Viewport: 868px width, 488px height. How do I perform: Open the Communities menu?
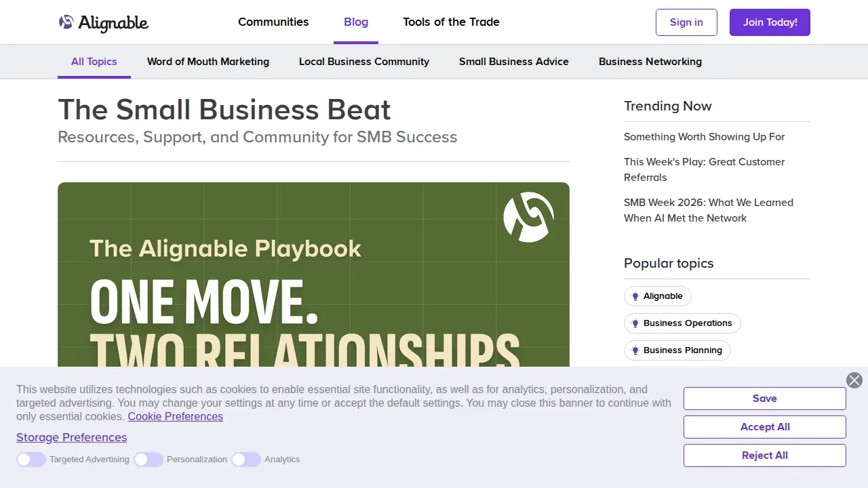273,22
